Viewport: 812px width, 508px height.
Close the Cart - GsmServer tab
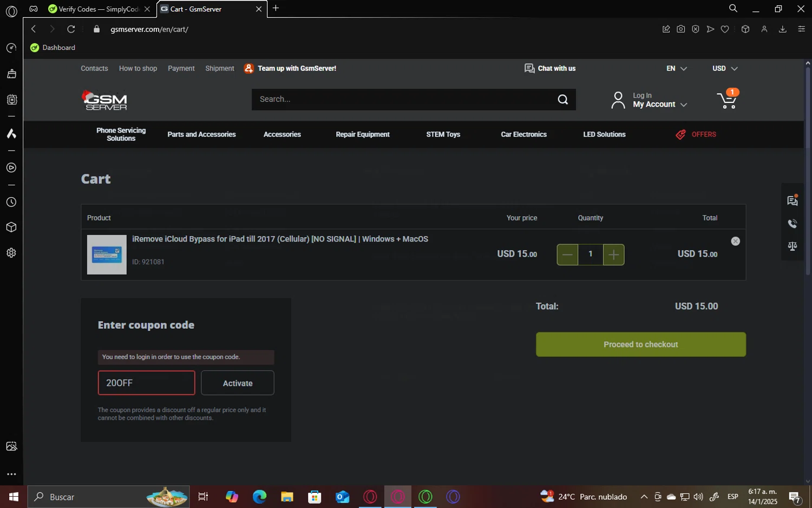[x=259, y=9]
